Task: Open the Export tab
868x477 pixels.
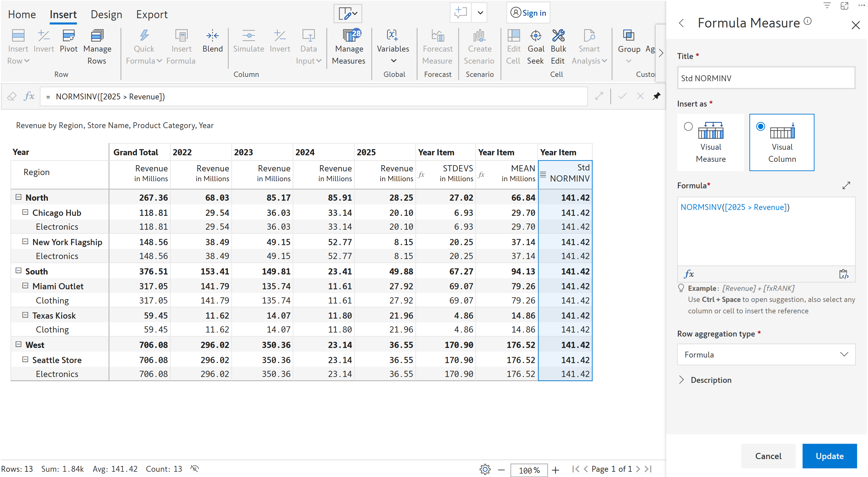Action: pyautogui.click(x=152, y=15)
